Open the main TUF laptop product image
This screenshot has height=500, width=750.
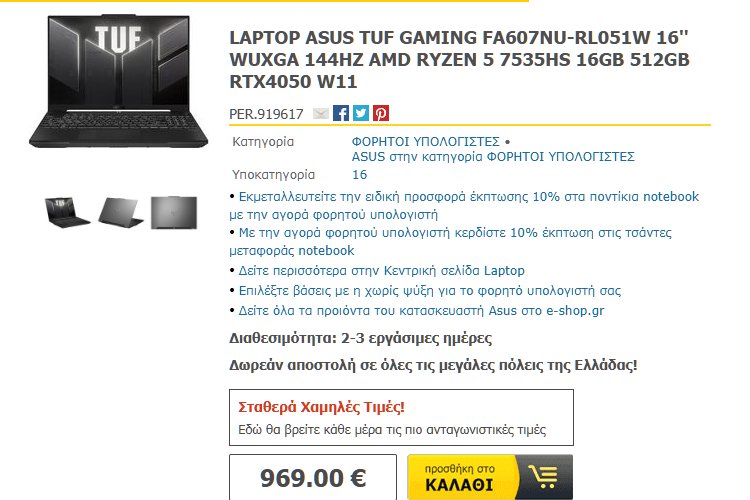pos(119,81)
